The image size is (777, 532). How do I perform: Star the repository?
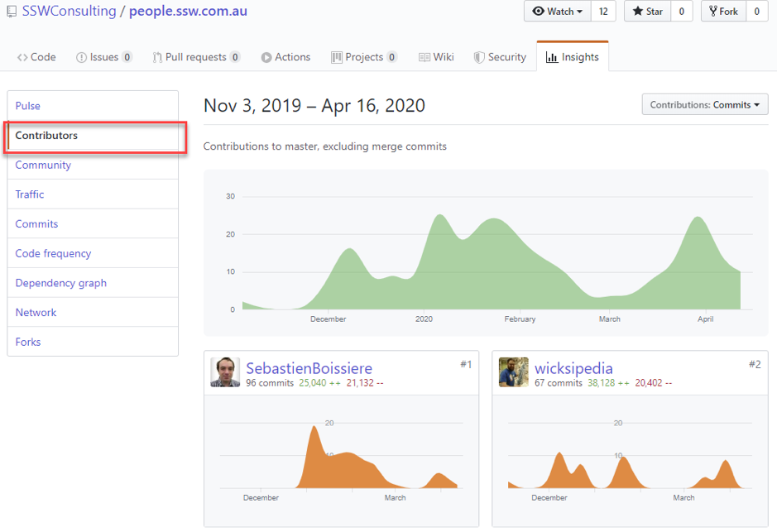pyautogui.click(x=647, y=12)
